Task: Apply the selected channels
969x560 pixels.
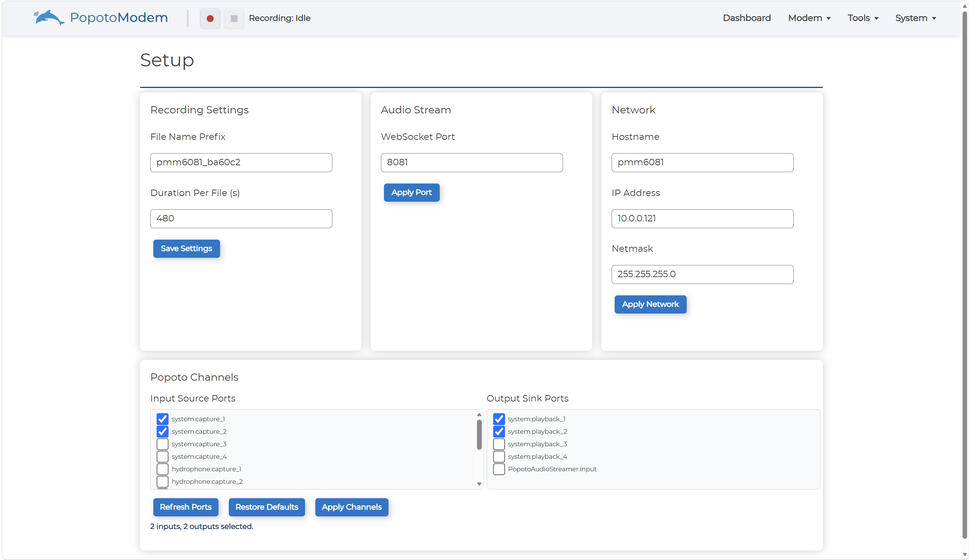Action: (351, 507)
